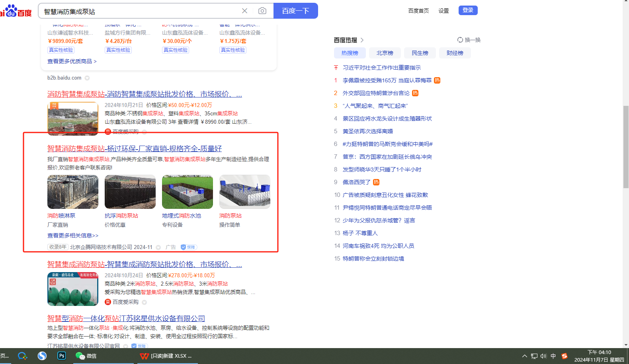Click 真实性核验 badge under ¥1.75万/套
The height and width of the screenshot is (364, 629).
pos(233,50)
